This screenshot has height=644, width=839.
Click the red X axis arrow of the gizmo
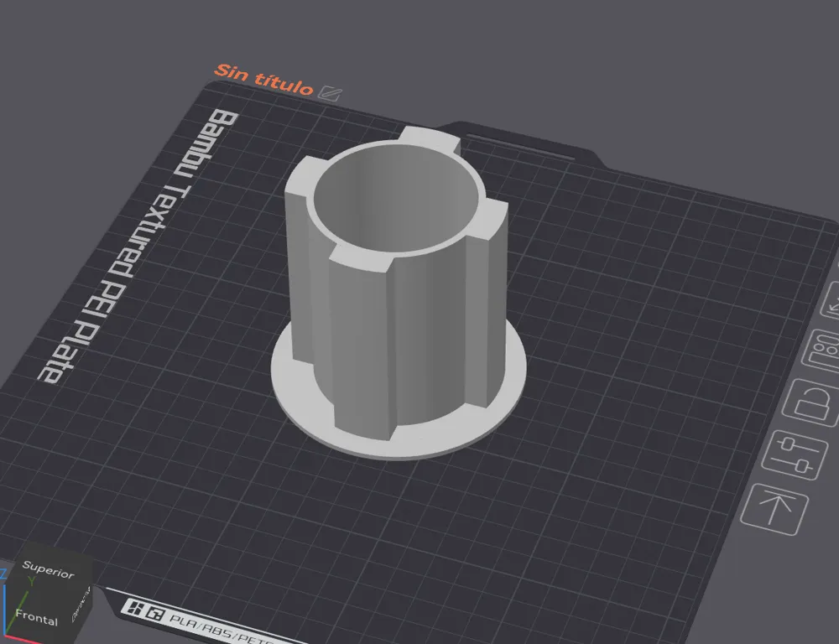(x=25, y=639)
